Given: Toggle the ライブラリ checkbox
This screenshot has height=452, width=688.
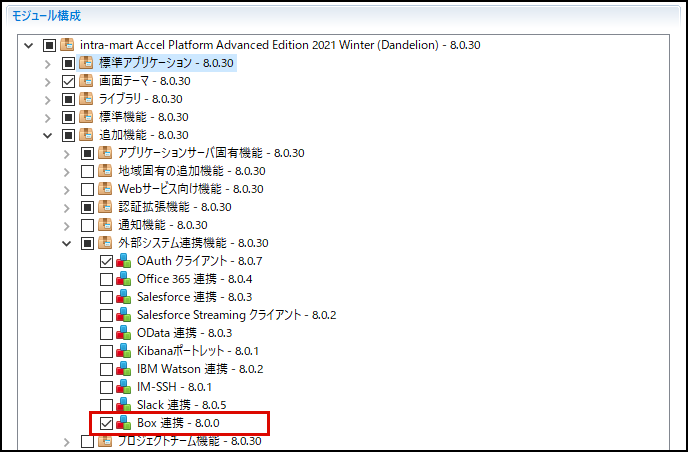Looking at the screenshot, I should 68,99.
